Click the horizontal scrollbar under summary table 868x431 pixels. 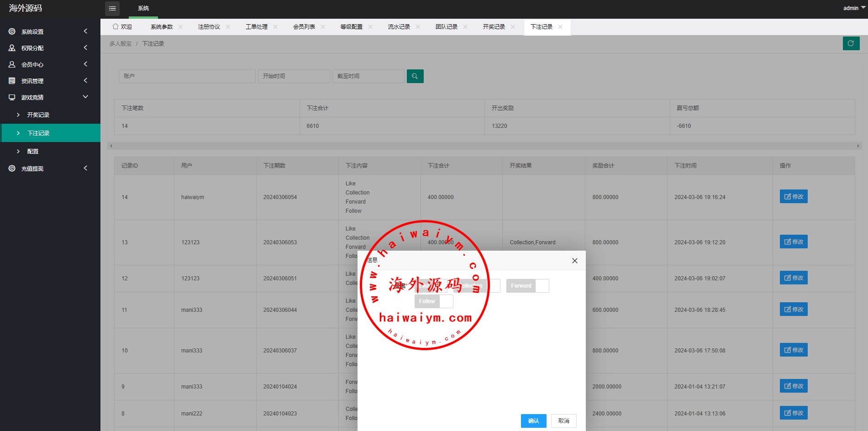click(x=484, y=146)
